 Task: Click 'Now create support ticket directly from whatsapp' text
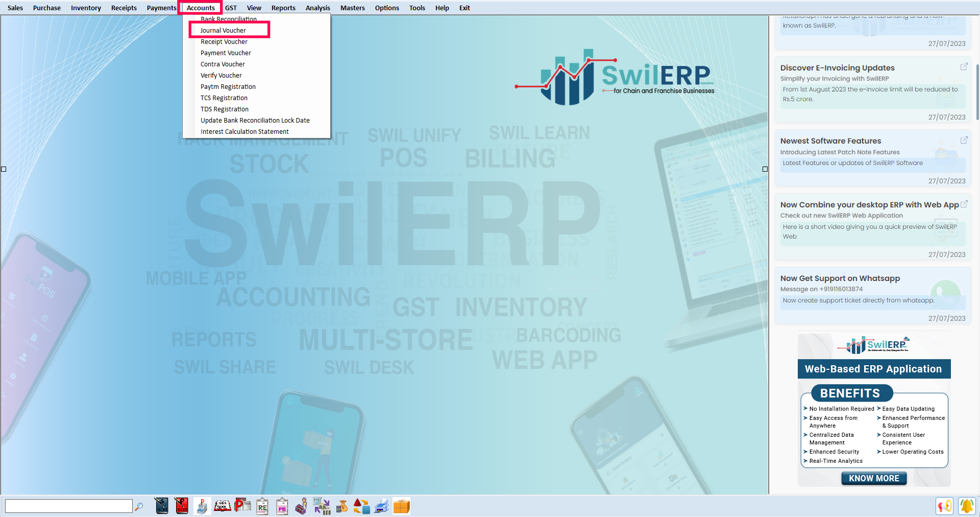pyautogui.click(x=859, y=300)
